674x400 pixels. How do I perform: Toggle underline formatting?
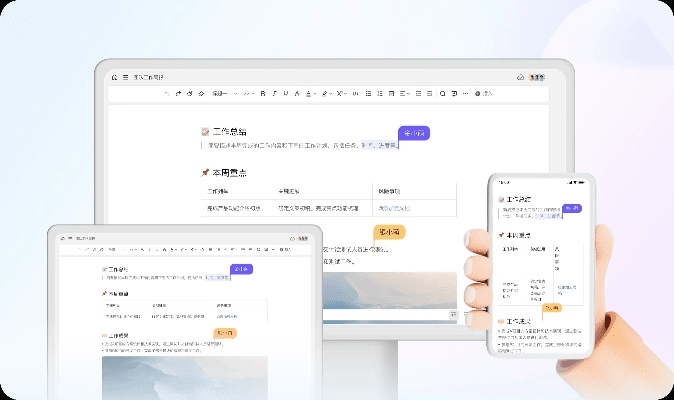(285, 93)
